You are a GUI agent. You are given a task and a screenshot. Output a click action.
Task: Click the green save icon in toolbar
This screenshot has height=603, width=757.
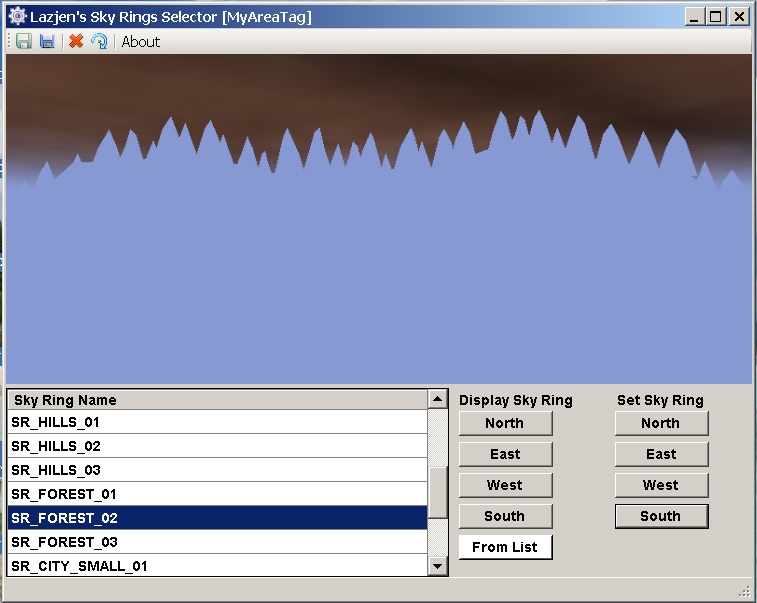pyautogui.click(x=24, y=41)
